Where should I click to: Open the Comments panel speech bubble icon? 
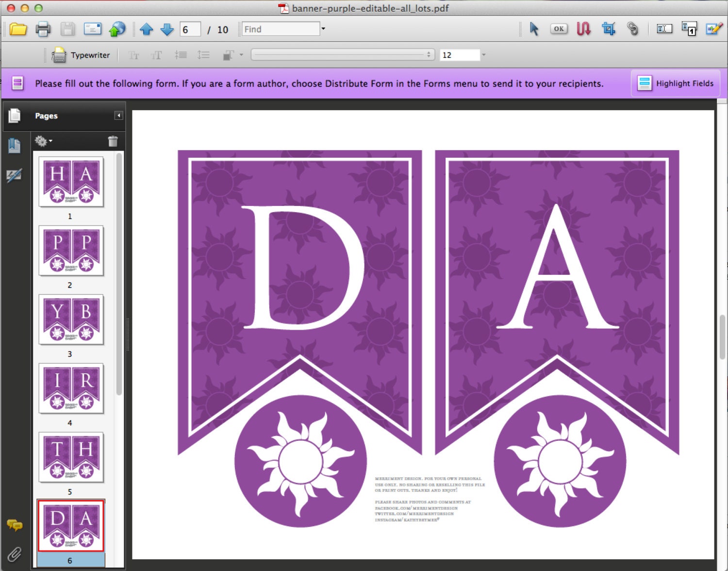15,525
